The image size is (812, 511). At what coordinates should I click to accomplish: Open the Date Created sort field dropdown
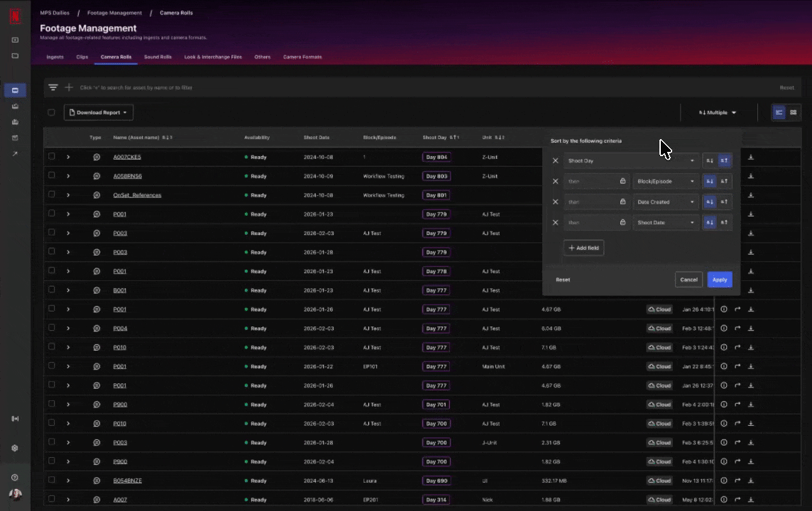point(665,202)
